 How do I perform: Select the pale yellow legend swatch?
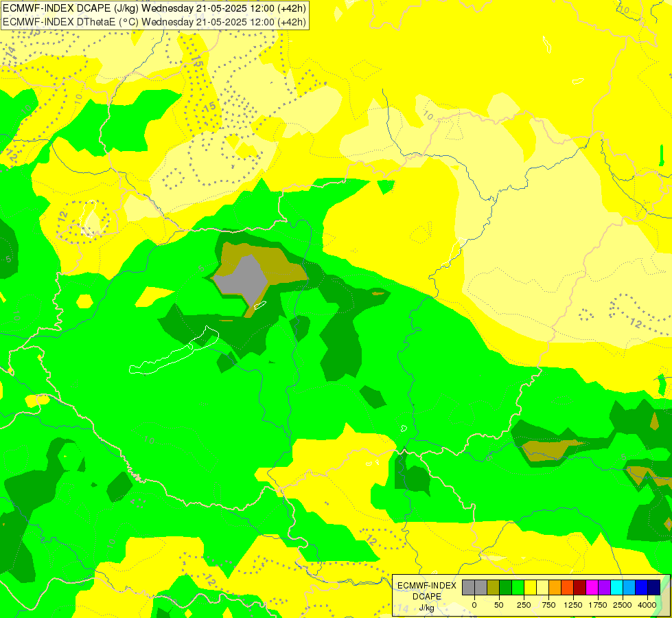click(542, 587)
